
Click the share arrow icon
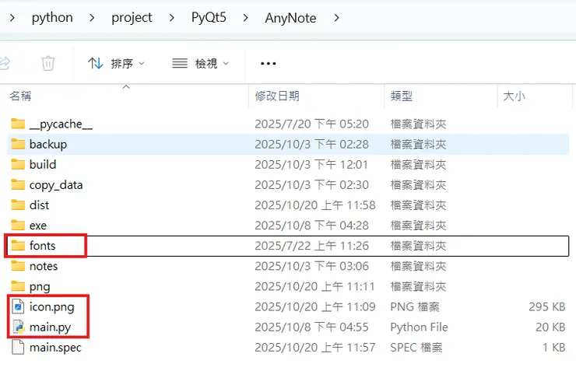point(5,63)
